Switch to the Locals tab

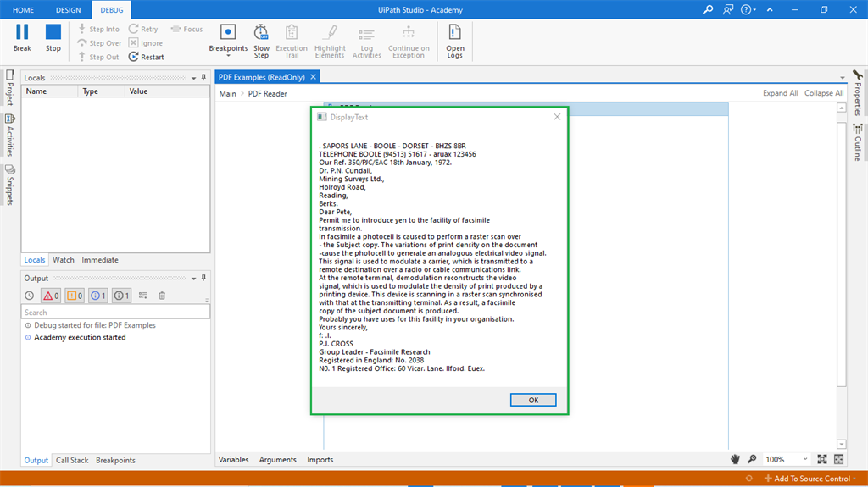(x=34, y=259)
